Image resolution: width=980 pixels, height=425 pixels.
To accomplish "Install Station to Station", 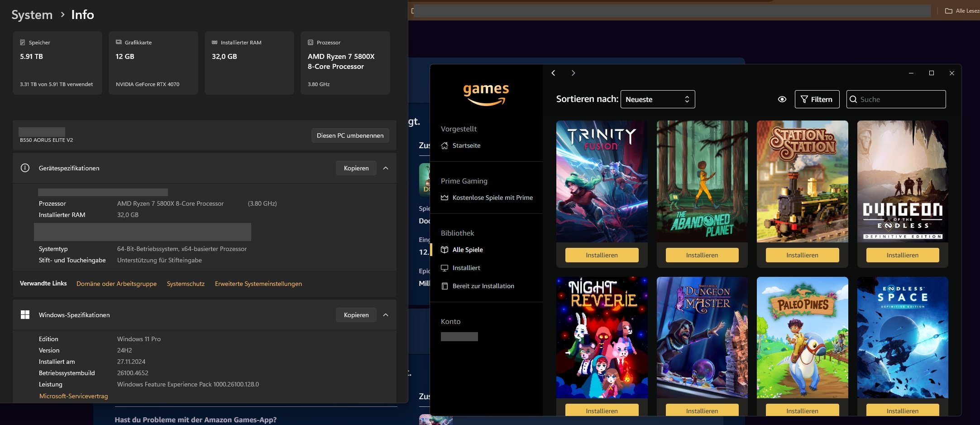I will [x=802, y=255].
